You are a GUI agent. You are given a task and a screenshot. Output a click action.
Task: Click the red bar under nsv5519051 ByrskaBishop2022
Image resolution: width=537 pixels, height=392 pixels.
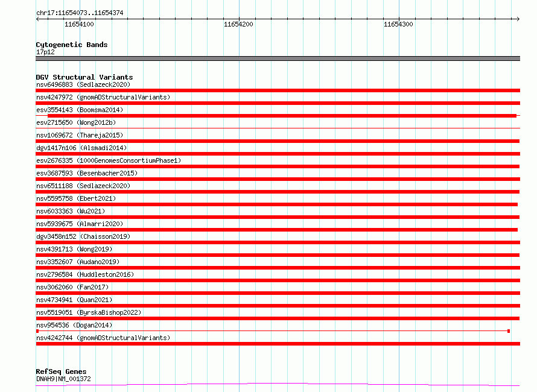[x=278, y=318]
